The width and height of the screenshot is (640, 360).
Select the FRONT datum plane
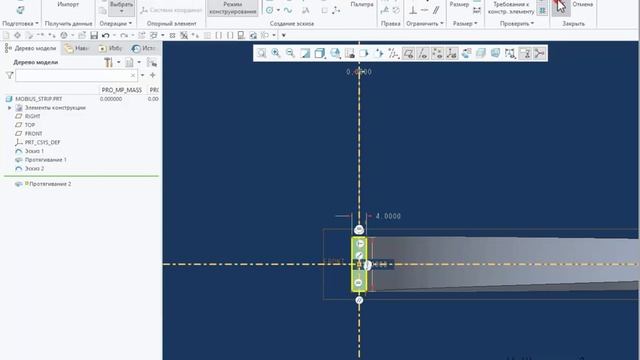pyautogui.click(x=33, y=133)
